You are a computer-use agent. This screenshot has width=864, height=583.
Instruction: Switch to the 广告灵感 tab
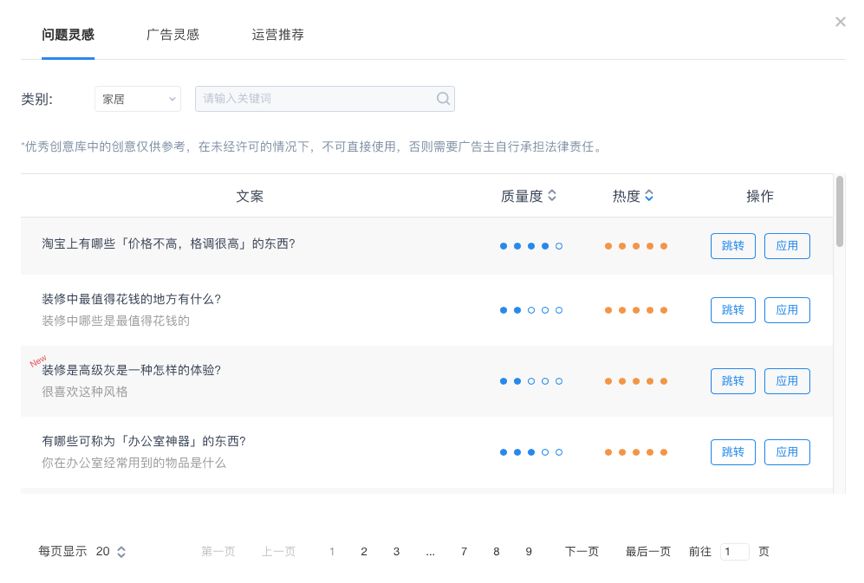pos(172,35)
